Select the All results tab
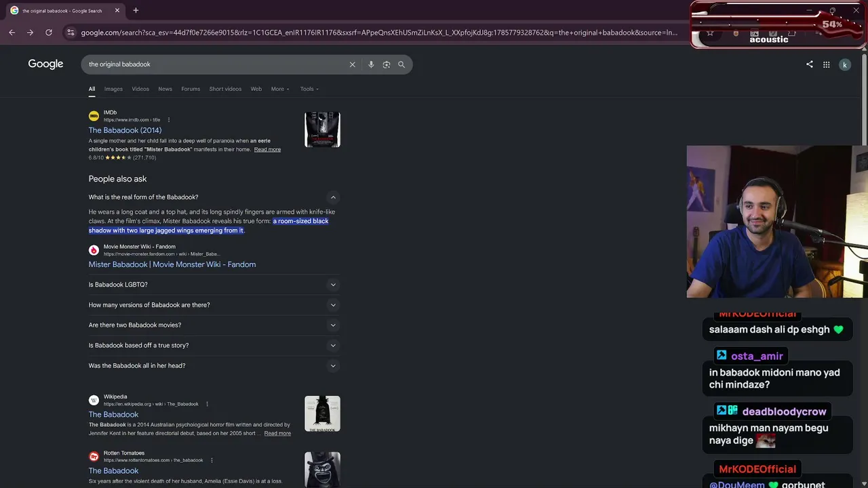The width and height of the screenshot is (868, 488). (x=92, y=89)
